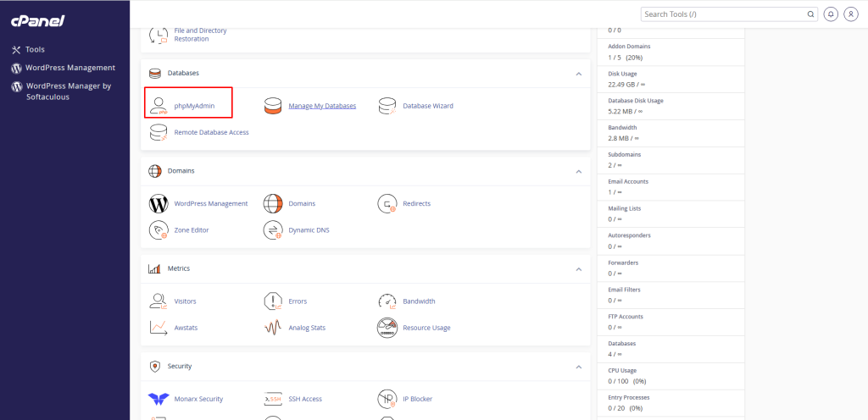Collapse the Security section
The width and height of the screenshot is (868, 420).
click(579, 367)
